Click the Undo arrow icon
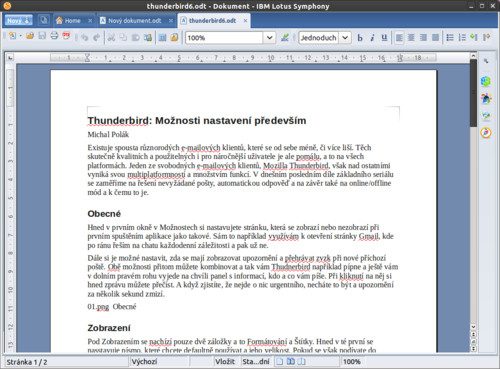500x369 pixels. 84,37
